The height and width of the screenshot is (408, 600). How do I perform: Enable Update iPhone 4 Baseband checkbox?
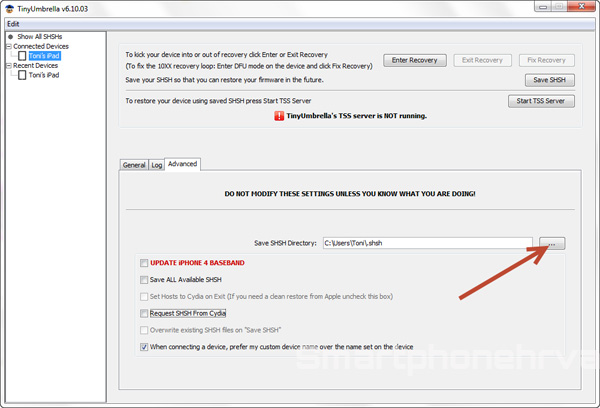coord(145,263)
